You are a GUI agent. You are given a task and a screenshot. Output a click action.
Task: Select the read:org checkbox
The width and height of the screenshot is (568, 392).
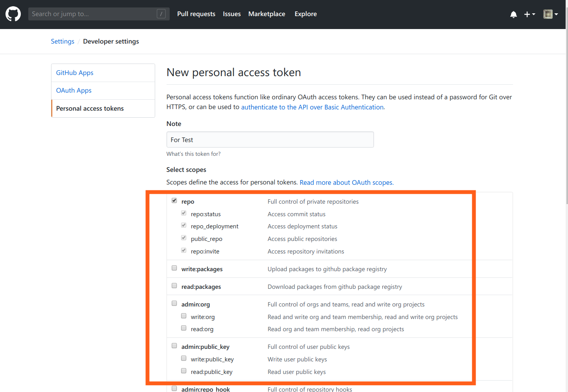[184, 328]
